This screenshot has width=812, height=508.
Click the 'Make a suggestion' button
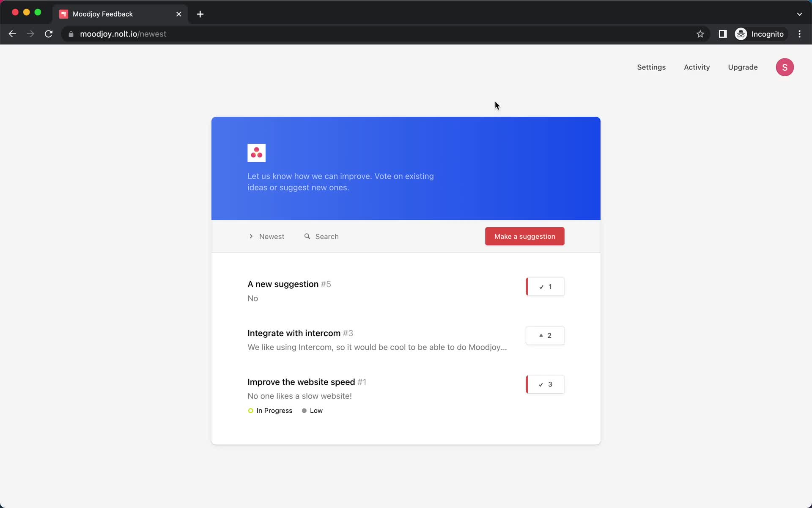525,237
